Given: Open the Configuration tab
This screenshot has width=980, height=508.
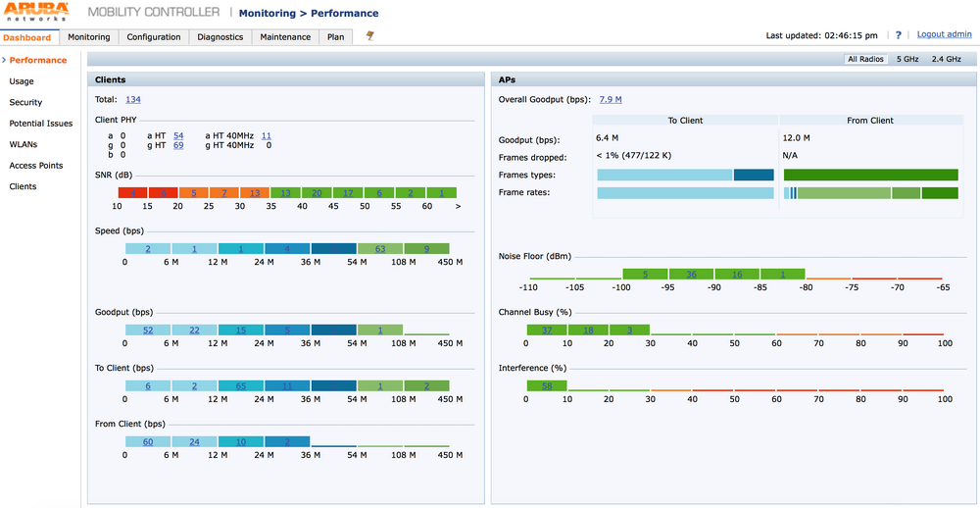Looking at the screenshot, I should (154, 37).
